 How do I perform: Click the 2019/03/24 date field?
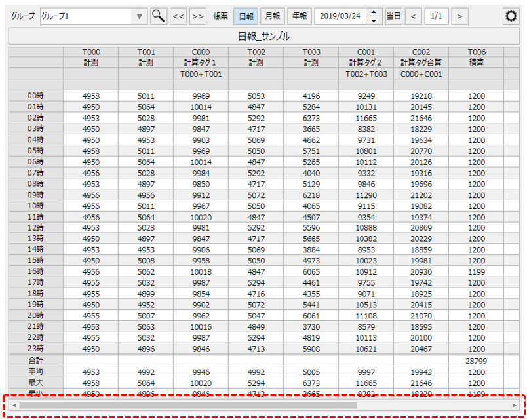[340, 16]
